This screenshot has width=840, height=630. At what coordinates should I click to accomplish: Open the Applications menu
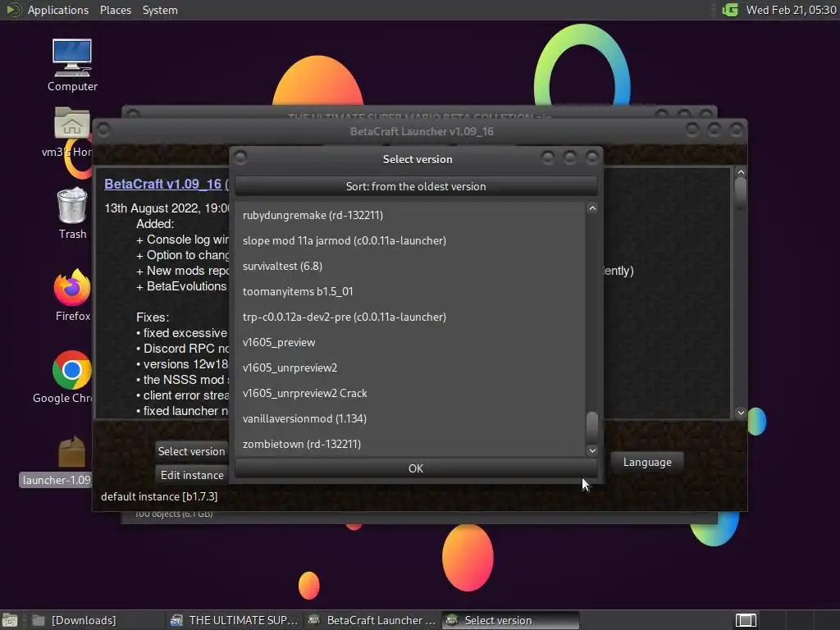(58, 10)
